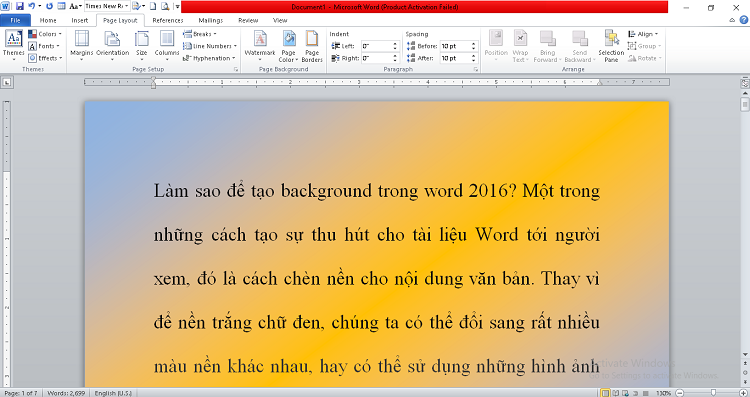The height and width of the screenshot is (397, 750).
Task: Click the Send Backward button
Action: (x=580, y=46)
